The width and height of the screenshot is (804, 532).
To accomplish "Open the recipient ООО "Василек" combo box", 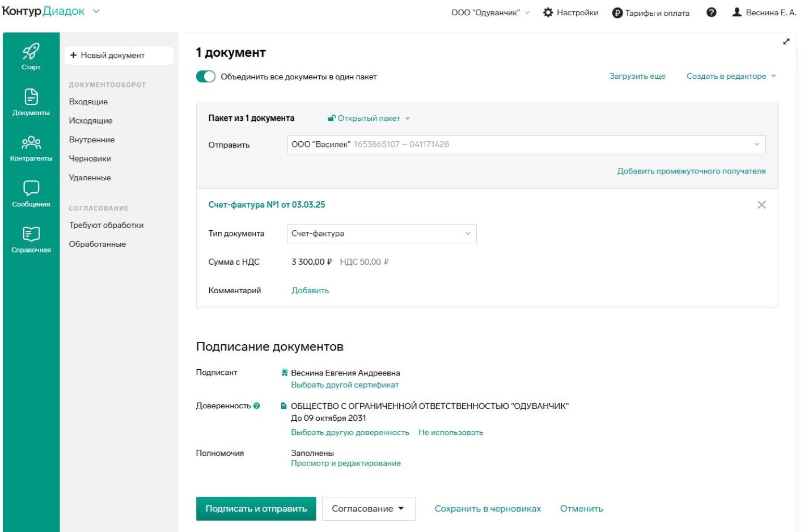I will [526, 145].
